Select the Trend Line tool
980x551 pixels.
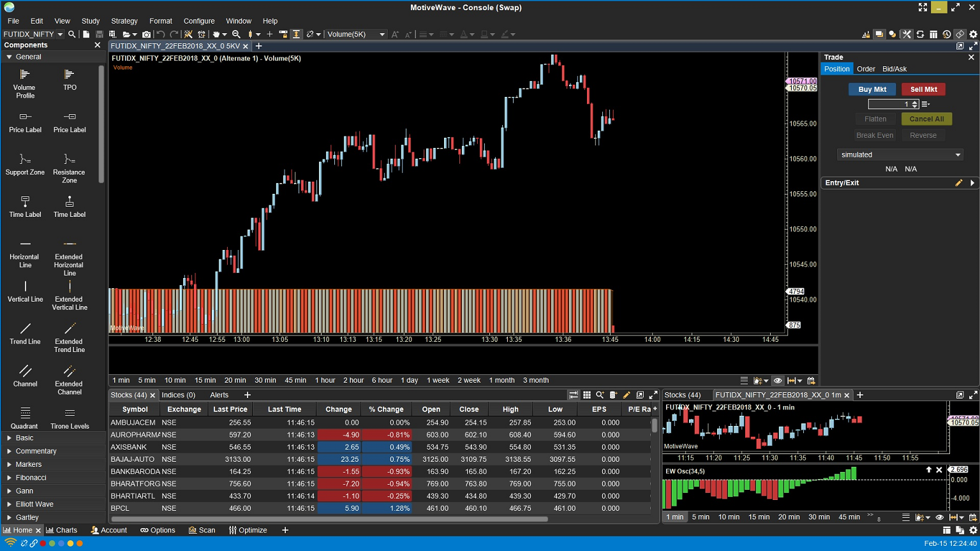click(x=25, y=333)
